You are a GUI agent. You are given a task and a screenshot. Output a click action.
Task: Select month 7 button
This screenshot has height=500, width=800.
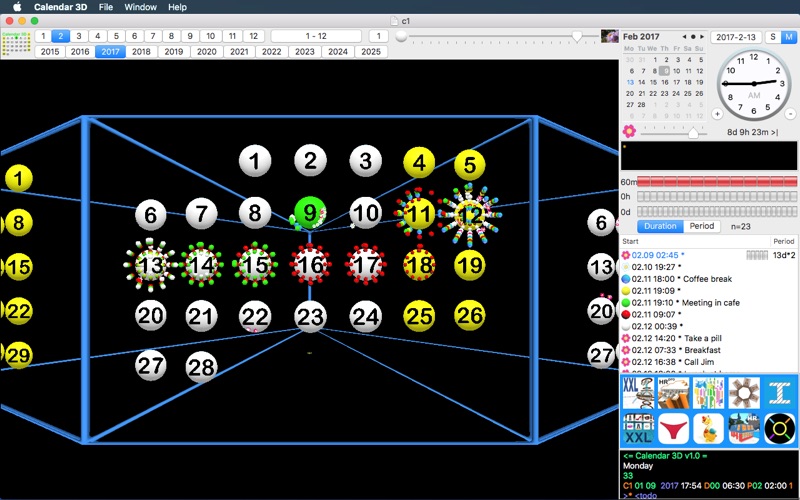point(153,36)
